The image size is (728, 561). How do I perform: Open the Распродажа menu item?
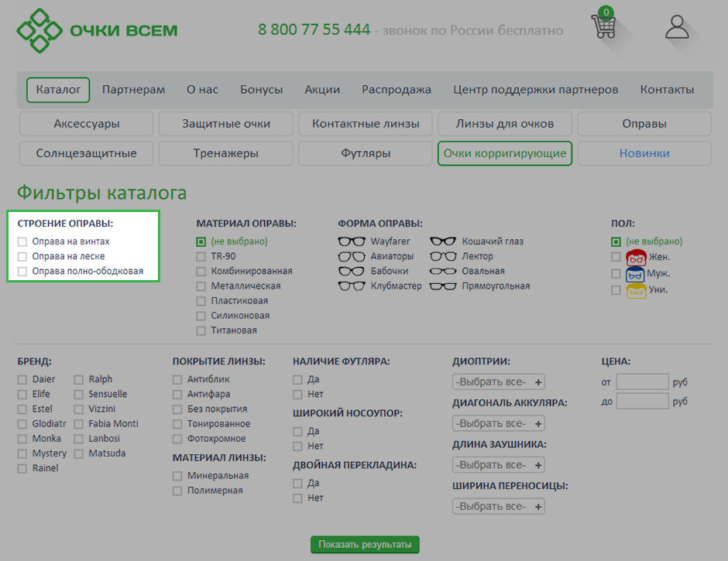click(396, 90)
